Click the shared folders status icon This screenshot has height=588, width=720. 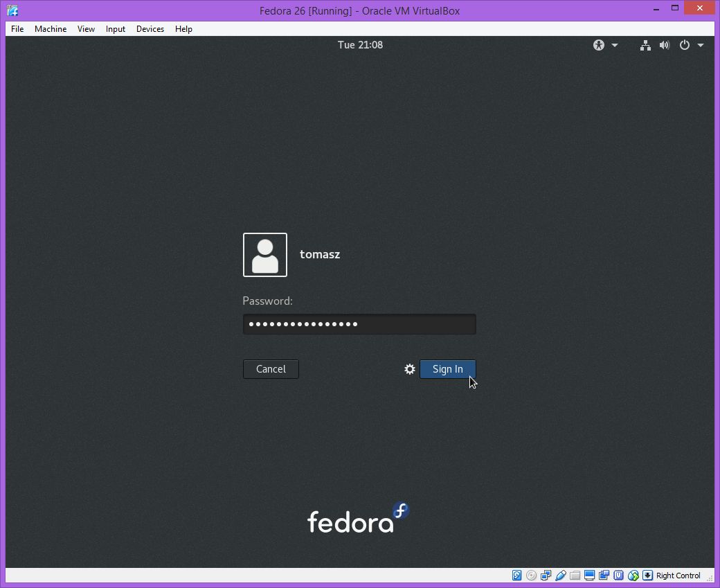click(x=575, y=576)
